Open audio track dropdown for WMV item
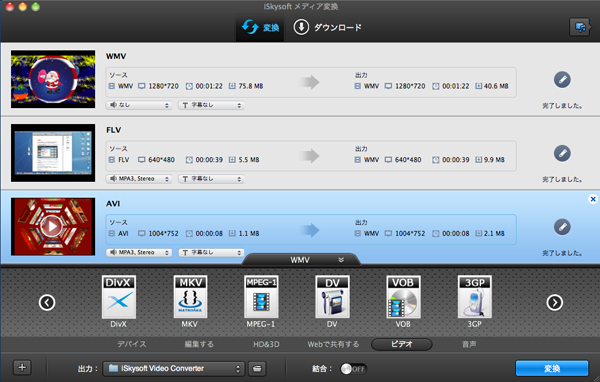Viewport: 600px width, 382px height. pyautogui.click(x=139, y=105)
